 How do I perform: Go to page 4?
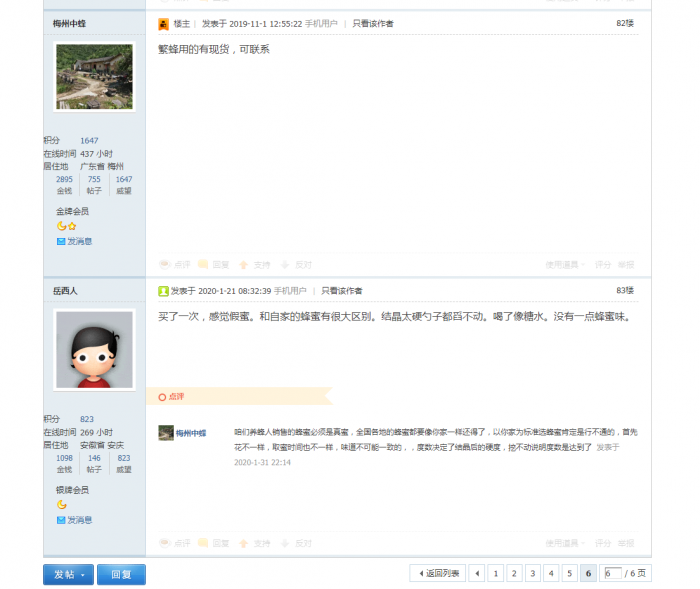point(551,573)
